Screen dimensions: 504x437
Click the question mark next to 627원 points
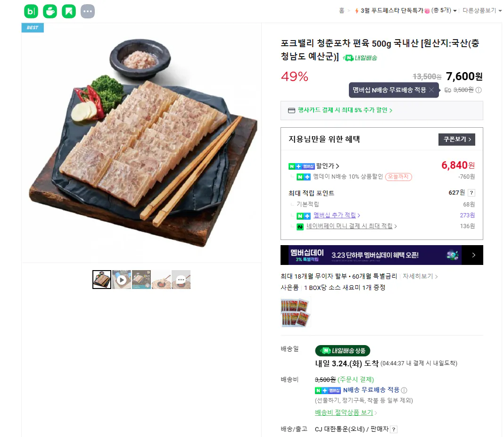[x=471, y=192]
